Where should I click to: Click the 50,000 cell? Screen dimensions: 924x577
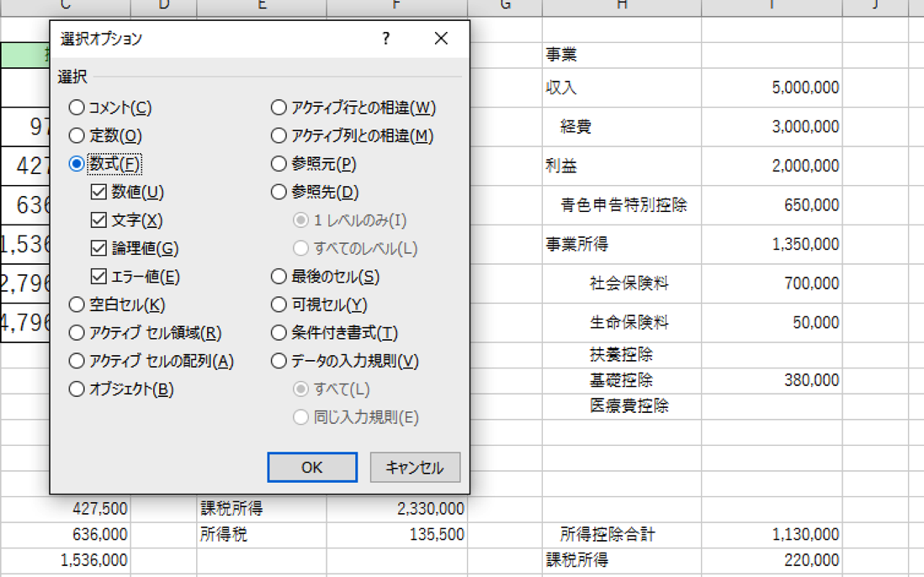click(772, 323)
